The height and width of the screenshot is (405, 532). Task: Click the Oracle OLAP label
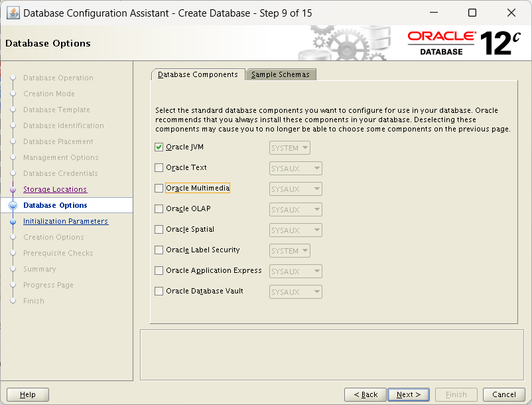click(x=188, y=208)
